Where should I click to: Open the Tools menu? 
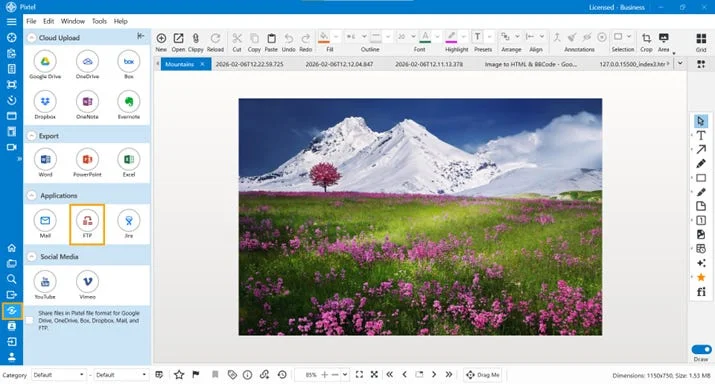pos(99,21)
